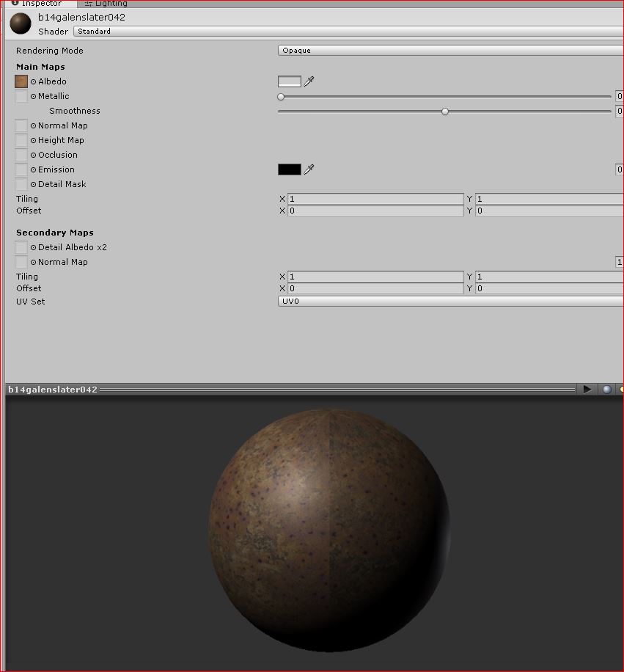Enable the Emission map checkbox
624x672 pixels.
tap(21, 169)
